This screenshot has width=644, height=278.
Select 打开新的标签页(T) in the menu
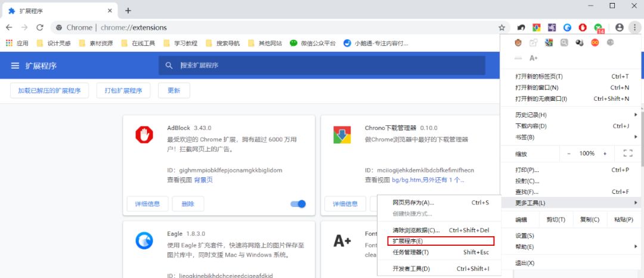pos(571,76)
